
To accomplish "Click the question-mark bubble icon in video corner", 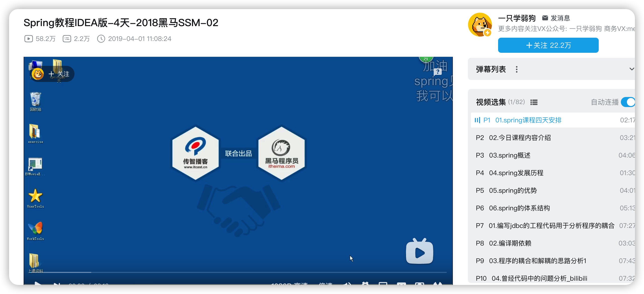I will pyautogui.click(x=438, y=72).
